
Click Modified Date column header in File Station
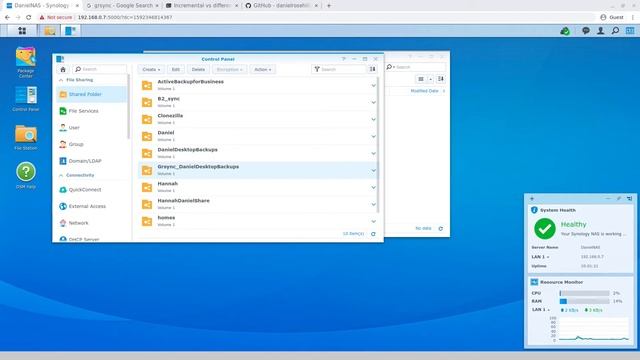(x=424, y=91)
